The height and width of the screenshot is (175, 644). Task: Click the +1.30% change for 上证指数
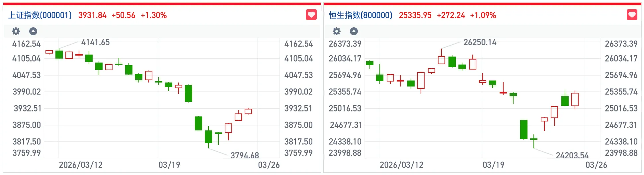(154, 15)
